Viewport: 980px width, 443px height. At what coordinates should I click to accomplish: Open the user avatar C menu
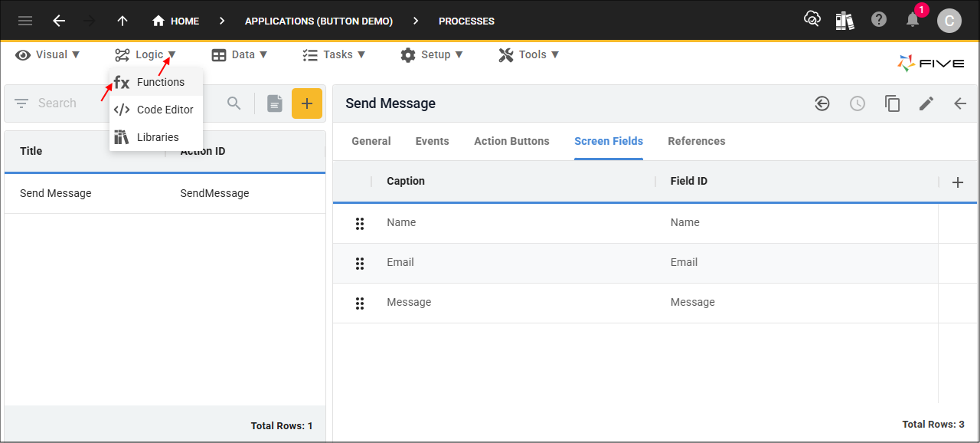[949, 21]
